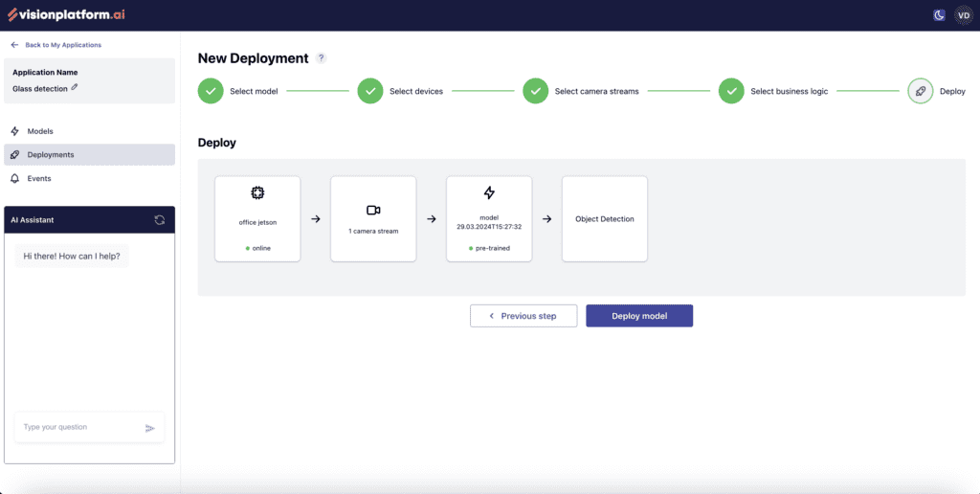
Task: Open Events in the sidebar
Action: [89, 178]
